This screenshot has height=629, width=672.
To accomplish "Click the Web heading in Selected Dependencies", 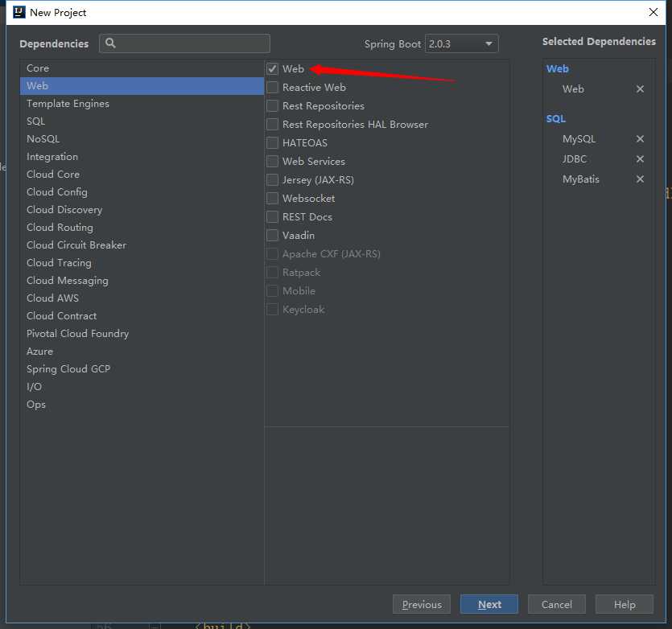I will click(557, 68).
